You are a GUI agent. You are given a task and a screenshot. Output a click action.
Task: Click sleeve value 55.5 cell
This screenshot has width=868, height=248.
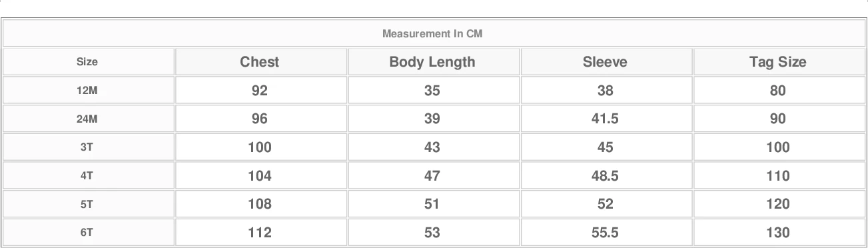click(x=605, y=233)
